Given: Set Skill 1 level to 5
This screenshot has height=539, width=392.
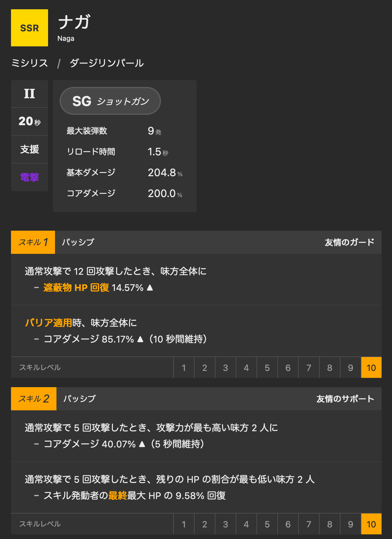Looking at the screenshot, I should [x=267, y=368].
